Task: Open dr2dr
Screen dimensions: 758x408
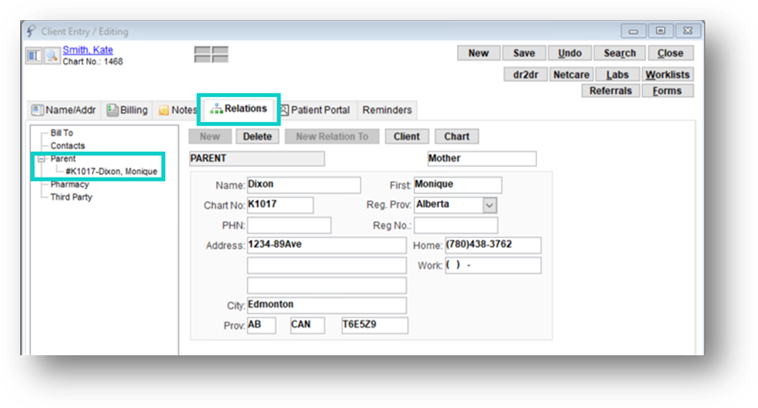Action: coord(525,74)
